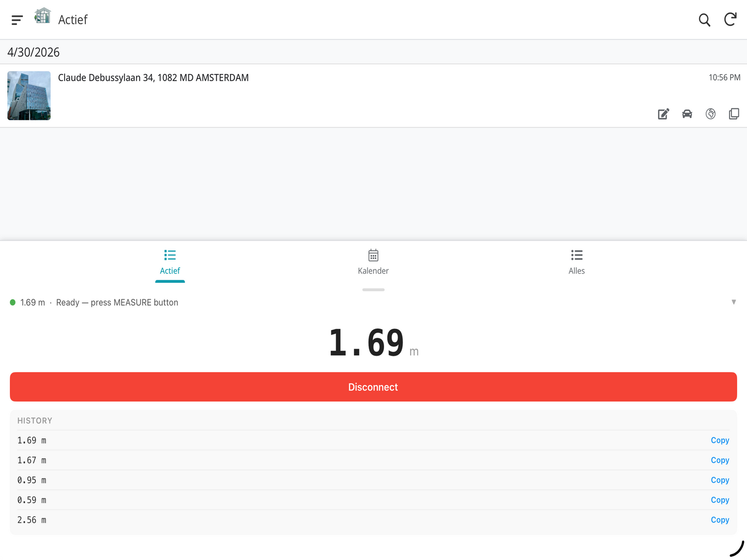This screenshot has height=560, width=747.
Task: Select the 1.67 m history value
Action: coord(32,460)
